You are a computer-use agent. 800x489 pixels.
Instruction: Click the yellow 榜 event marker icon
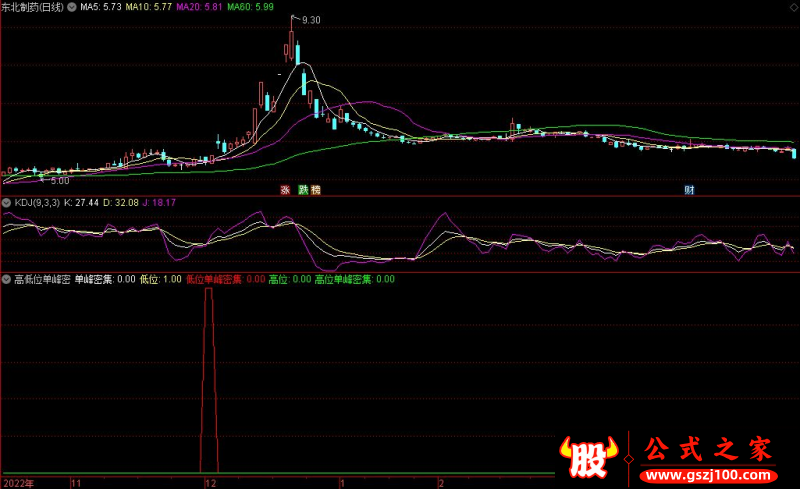pyautogui.click(x=316, y=190)
